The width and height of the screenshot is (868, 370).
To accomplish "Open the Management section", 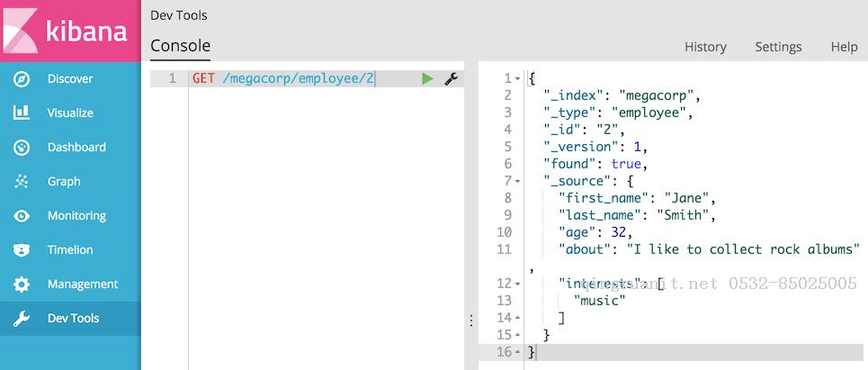I will 83,284.
